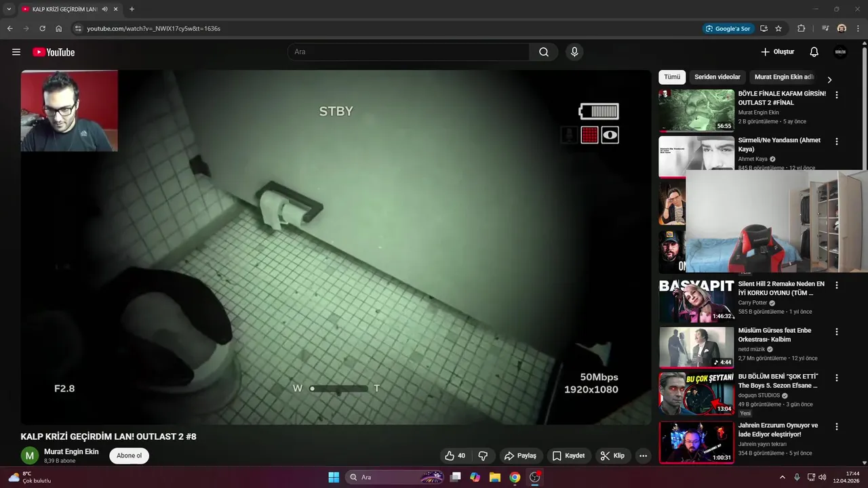Install app icon in address bar
The width and height of the screenshot is (868, 488).
tap(764, 28)
